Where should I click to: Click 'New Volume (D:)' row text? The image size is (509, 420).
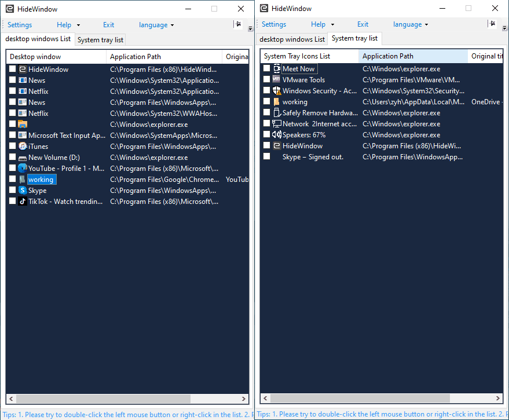[x=54, y=157]
